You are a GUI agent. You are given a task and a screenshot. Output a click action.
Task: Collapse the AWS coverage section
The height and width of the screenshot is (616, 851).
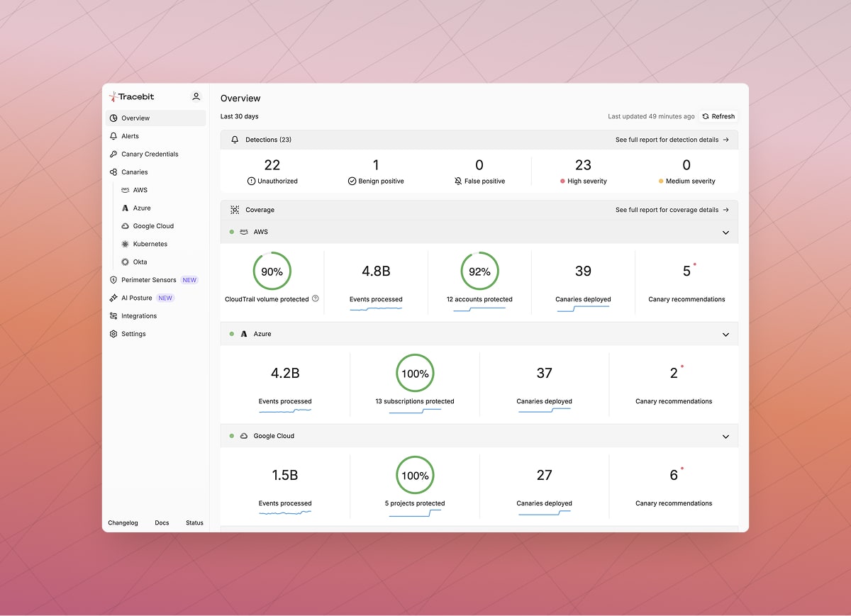[x=725, y=233]
